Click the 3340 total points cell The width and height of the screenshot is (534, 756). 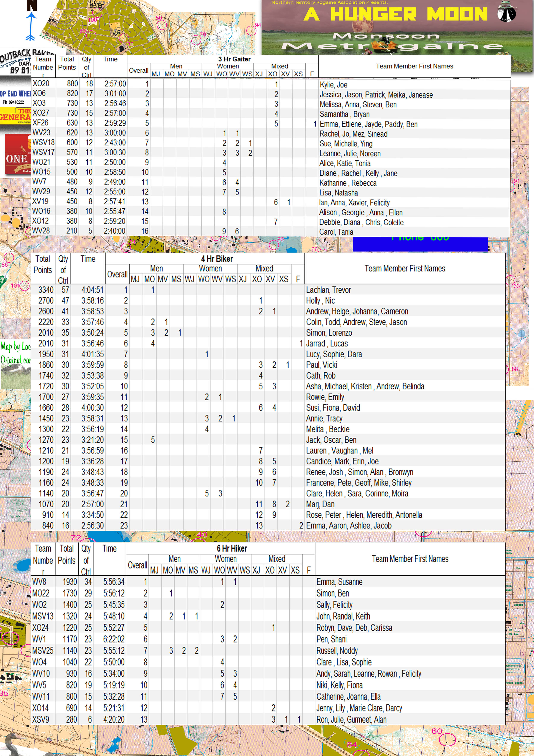(x=46, y=290)
